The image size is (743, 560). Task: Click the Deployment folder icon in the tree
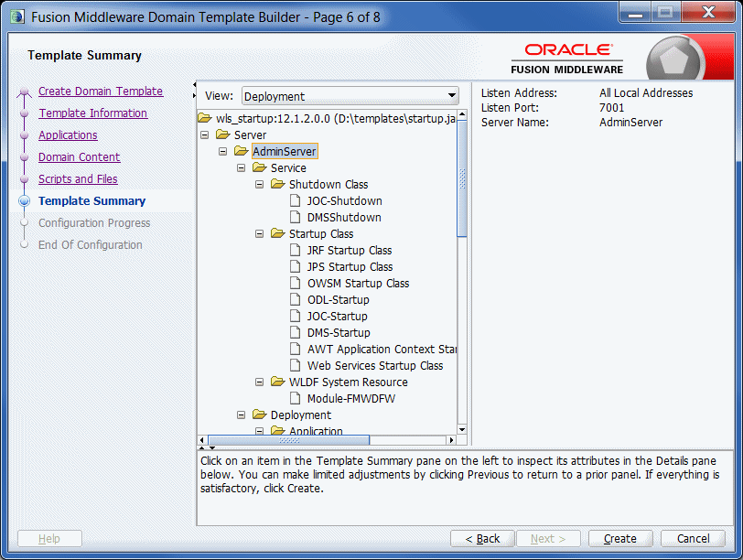(x=260, y=415)
